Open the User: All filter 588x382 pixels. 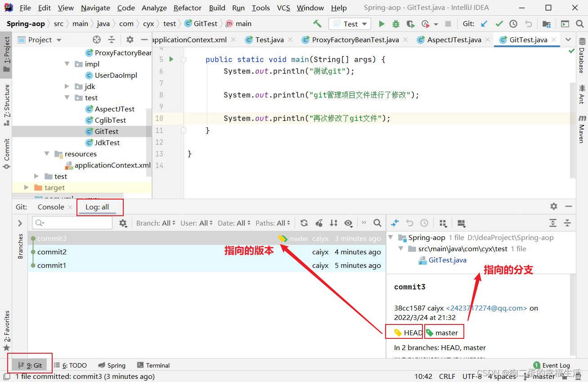(197, 223)
